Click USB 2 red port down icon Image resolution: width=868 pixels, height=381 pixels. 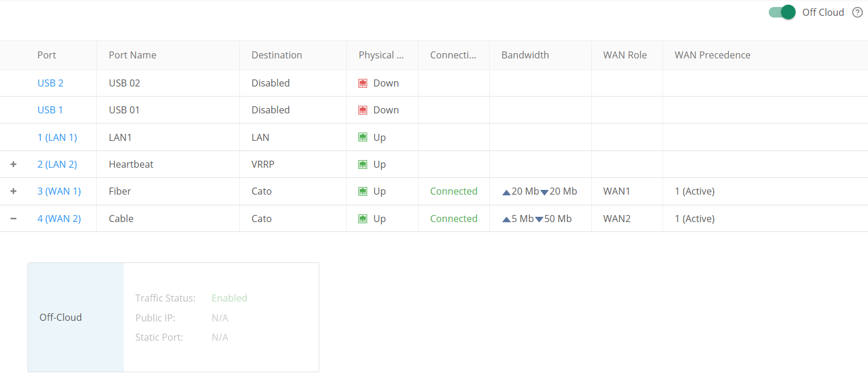362,83
